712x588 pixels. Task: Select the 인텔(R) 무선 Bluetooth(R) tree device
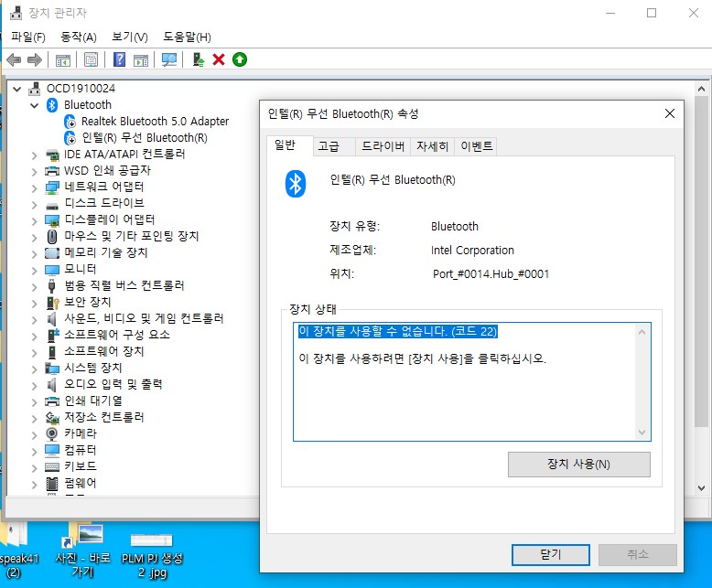(144, 137)
